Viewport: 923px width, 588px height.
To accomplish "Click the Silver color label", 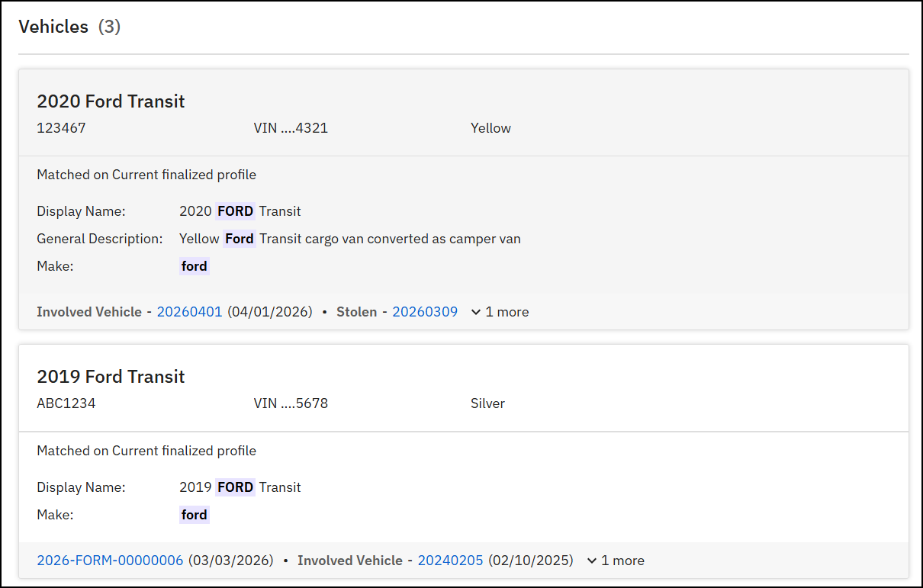I will click(487, 403).
